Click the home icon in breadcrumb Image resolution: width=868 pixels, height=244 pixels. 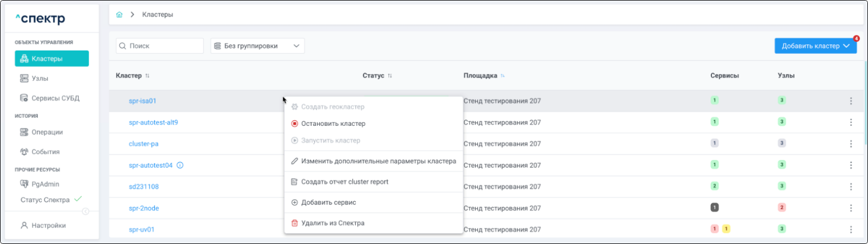(119, 15)
